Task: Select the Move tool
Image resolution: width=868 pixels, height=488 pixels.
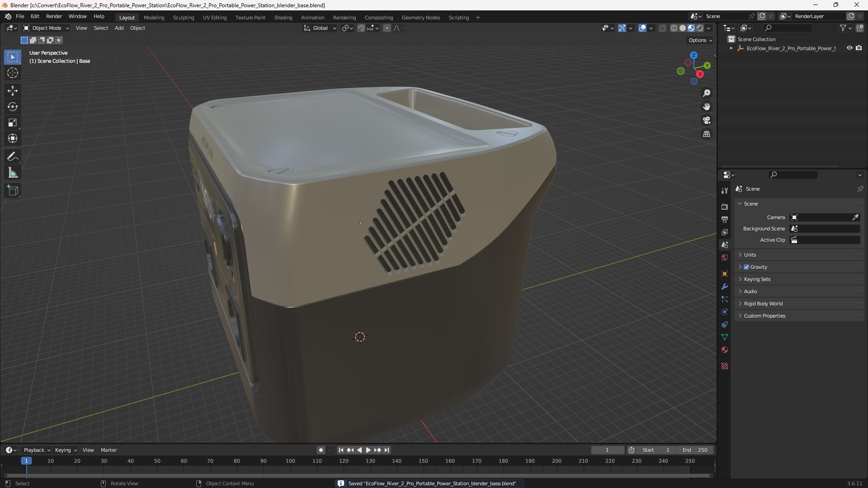Action: pos(13,91)
